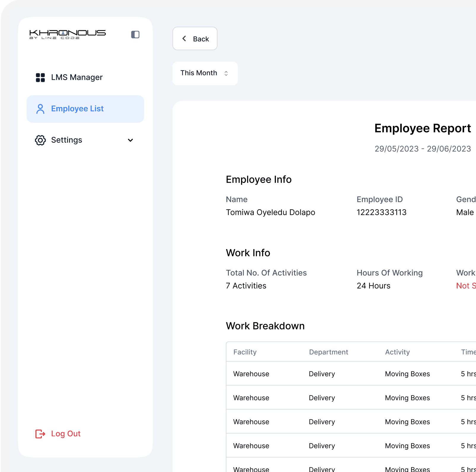The image size is (476, 472).
Task: Click the LMS Manager grid icon
Action: click(x=40, y=77)
